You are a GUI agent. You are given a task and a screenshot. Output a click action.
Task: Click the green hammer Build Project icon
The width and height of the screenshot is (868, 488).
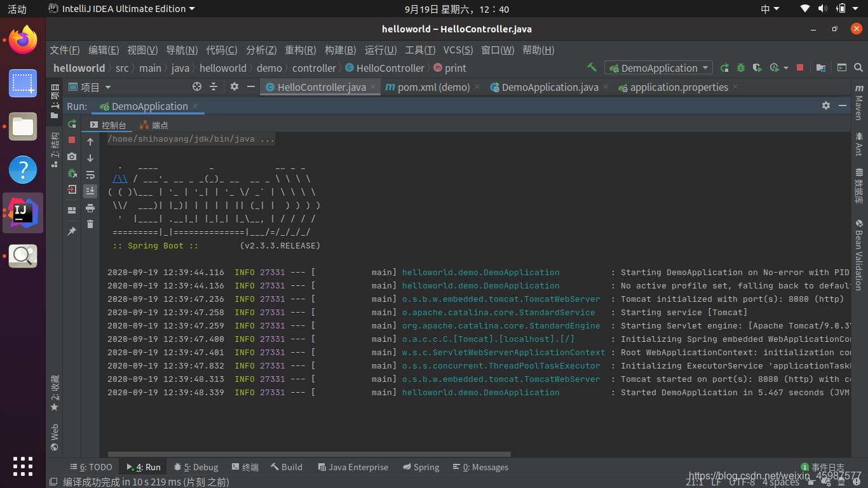coord(592,67)
